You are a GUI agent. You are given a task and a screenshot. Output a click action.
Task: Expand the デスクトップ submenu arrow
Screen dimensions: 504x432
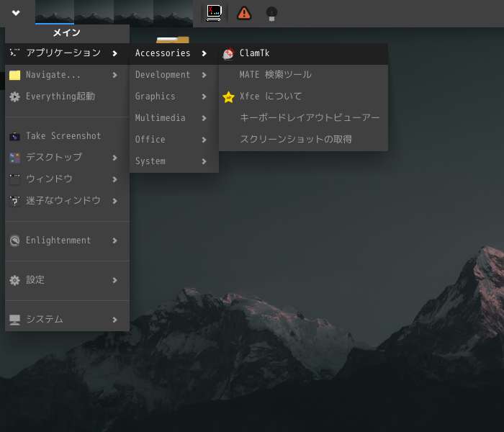coord(114,158)
